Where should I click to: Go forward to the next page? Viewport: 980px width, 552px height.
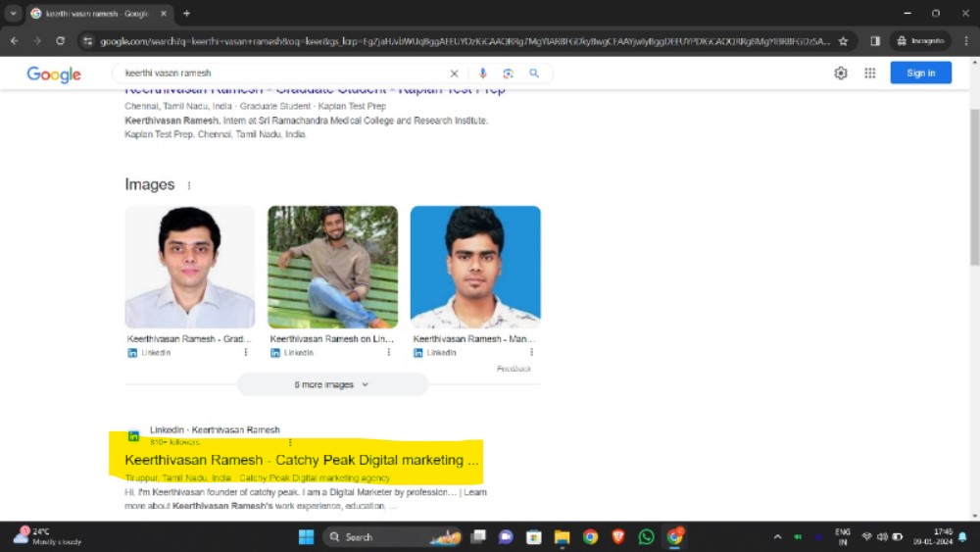(x=37, y=41)
